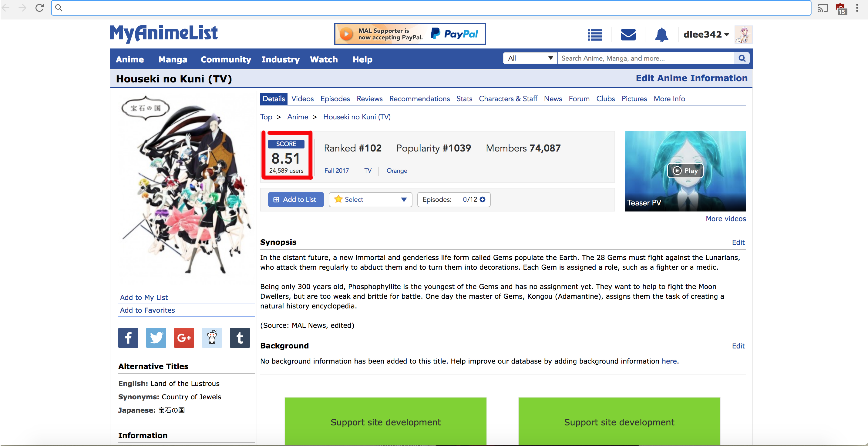Click Add to Favorites link
The width and height of the screenshot is (868, 446).
pyautogui.click(x=147, y=310)
